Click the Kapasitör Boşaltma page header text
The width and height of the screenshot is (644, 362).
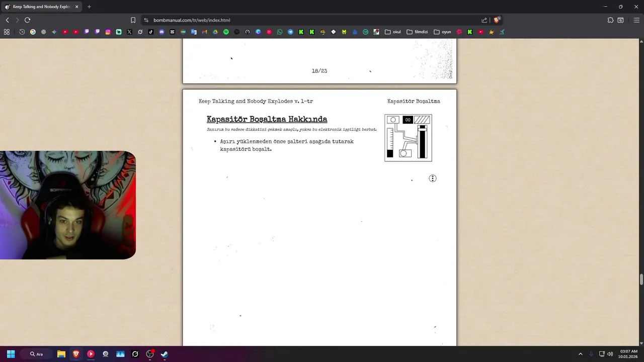click(x=414, y=101)
